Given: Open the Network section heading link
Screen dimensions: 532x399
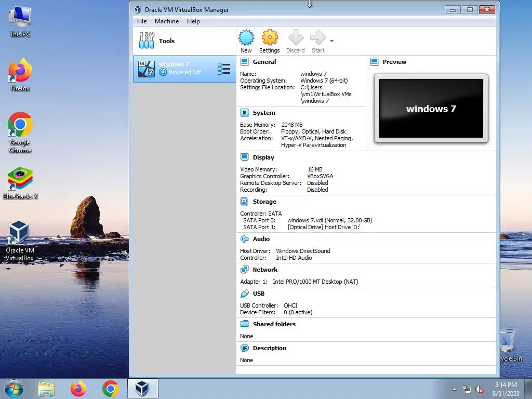Looking at the screenshot, I should click(x=265, y=270).
